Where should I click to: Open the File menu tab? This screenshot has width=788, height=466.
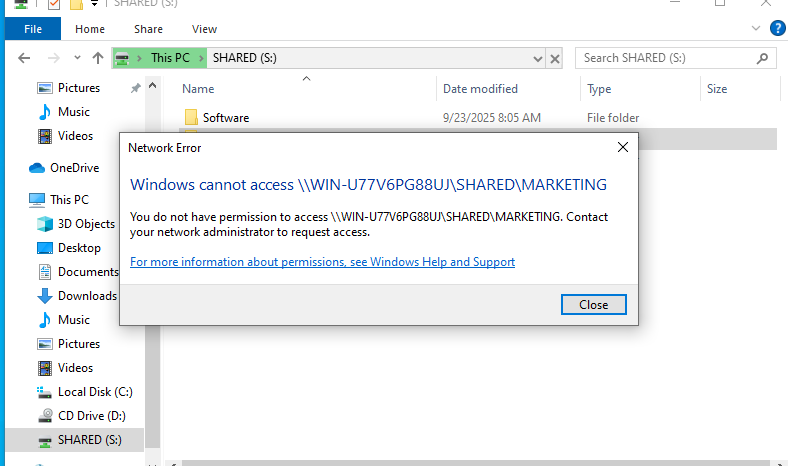pyautogui.click(x=31, y=30)
